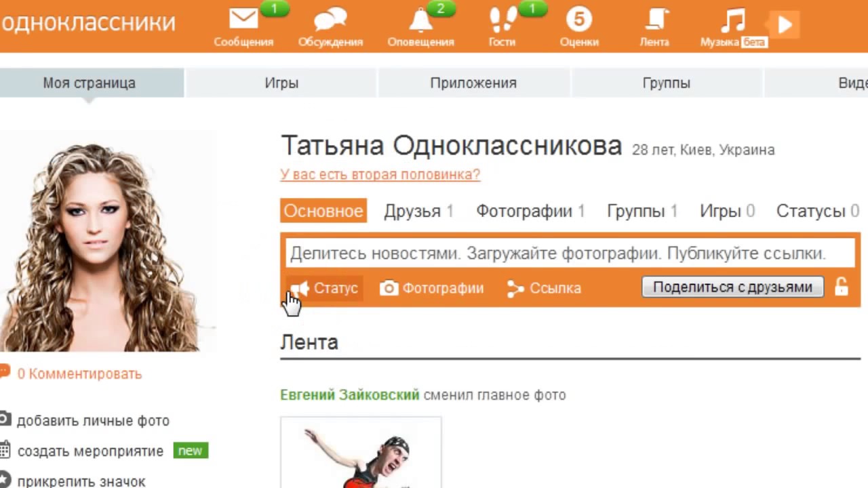This screenshot has height=488, width=868.
Task: Open the Игры 0 profile tab
Action: [727, 211]
